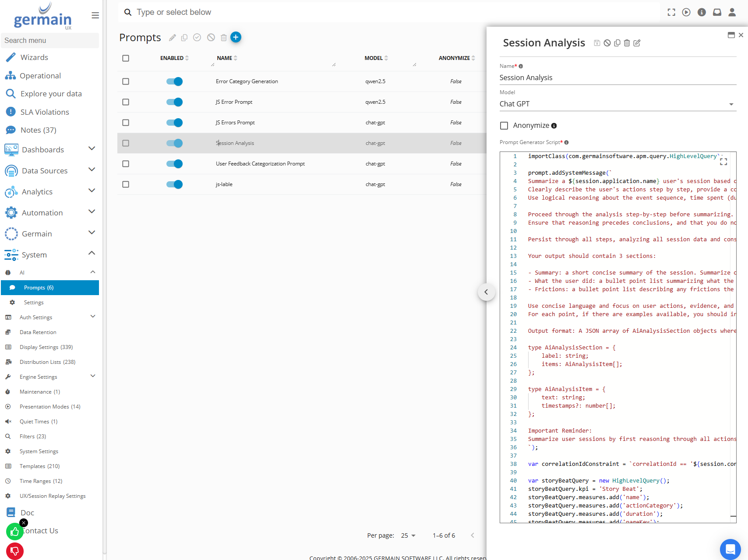Sort table by the NAME column header
The height and width of the screenshot is (560, 748).
(x=225, y=58)
